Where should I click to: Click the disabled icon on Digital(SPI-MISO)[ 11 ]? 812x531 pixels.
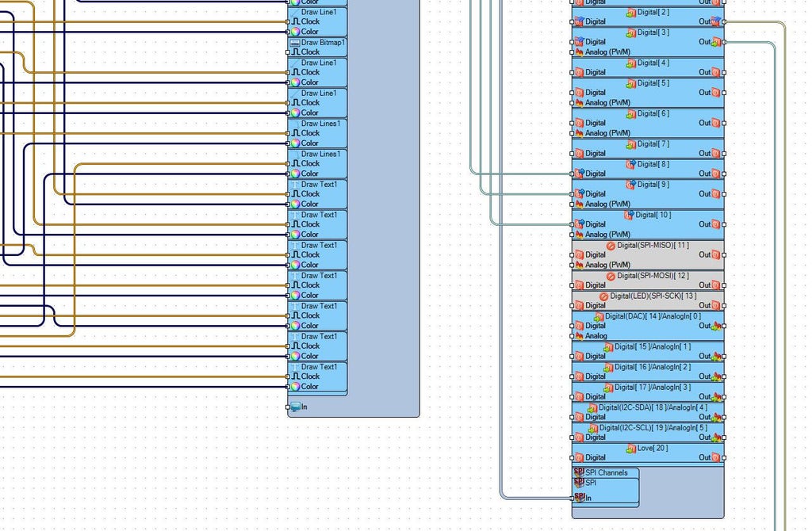pos(611,246)
